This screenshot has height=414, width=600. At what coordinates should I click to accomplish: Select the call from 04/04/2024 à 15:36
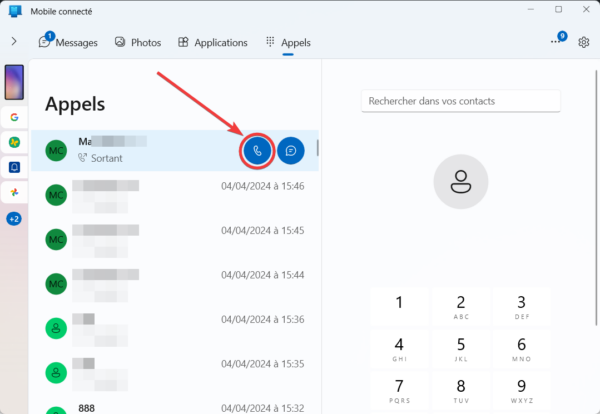(x=175, y=328)
